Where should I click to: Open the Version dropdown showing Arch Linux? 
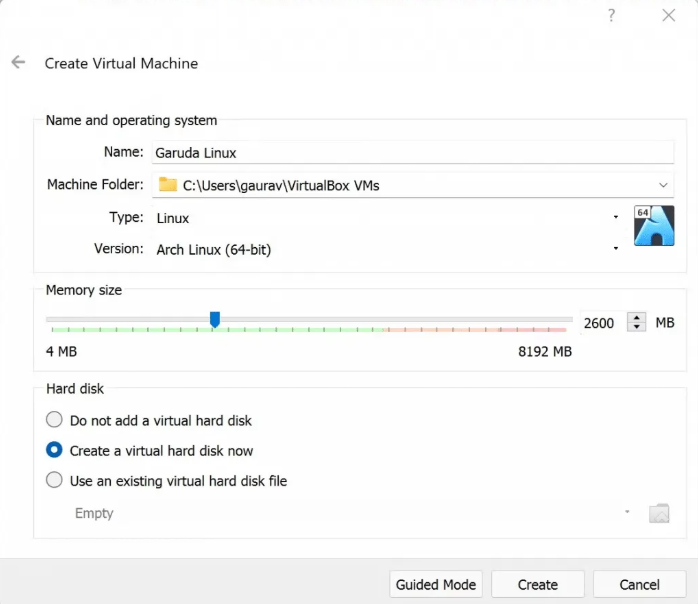[x=387, y=249]
